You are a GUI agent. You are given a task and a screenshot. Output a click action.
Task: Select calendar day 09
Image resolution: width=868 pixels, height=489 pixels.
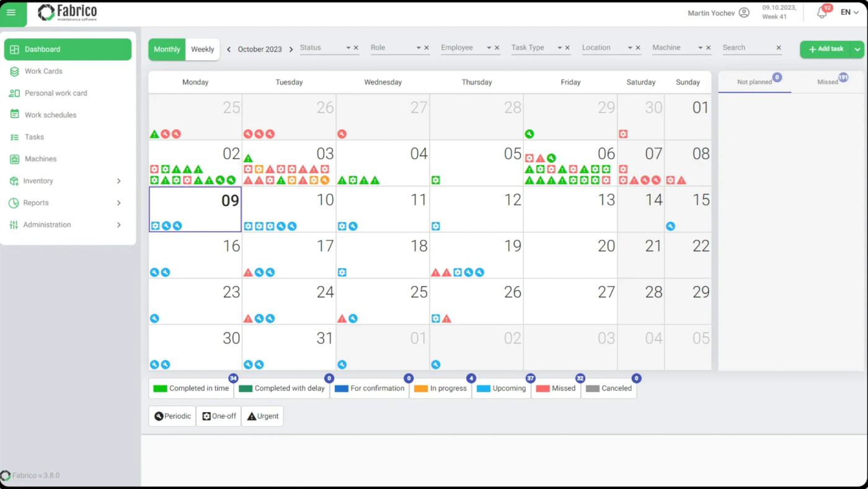coord(195,209)
